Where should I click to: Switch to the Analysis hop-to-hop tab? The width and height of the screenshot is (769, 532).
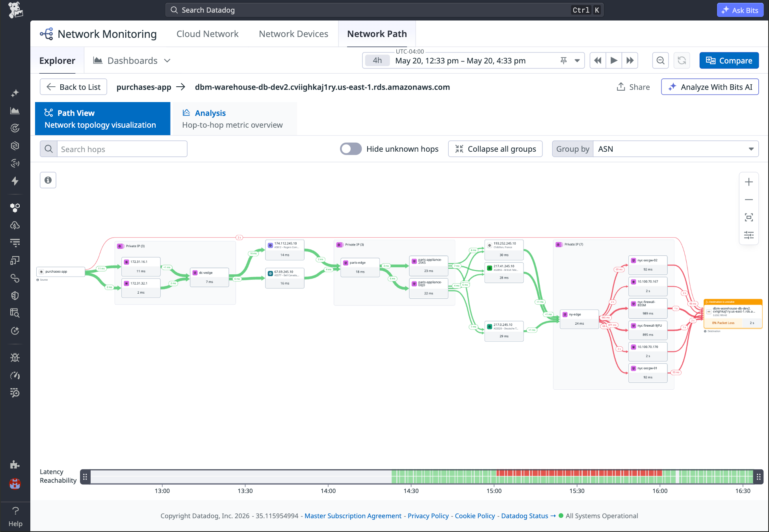[x=234, y=119]
